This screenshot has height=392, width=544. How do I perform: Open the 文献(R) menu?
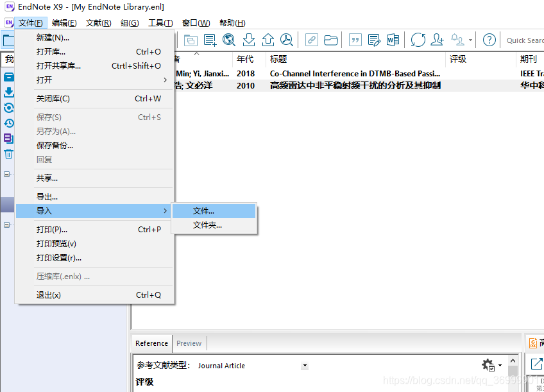click(x=99, y=23)
